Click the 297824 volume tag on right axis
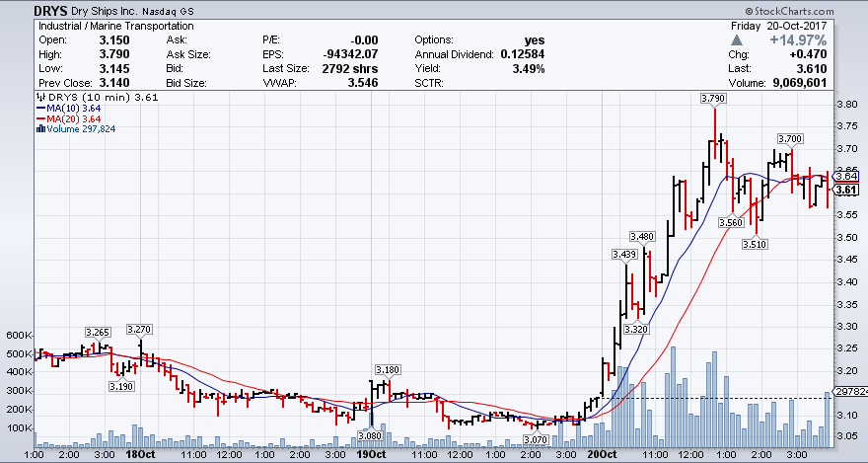Image resolution: width=868 pixels, height=463 pixels. (848, 391)
